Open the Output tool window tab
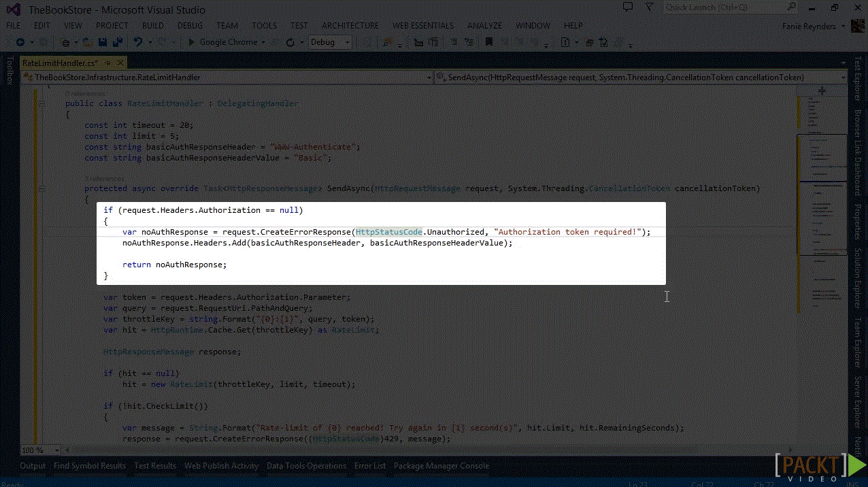This screenshot has height=487, width=868. coord(33,466)
